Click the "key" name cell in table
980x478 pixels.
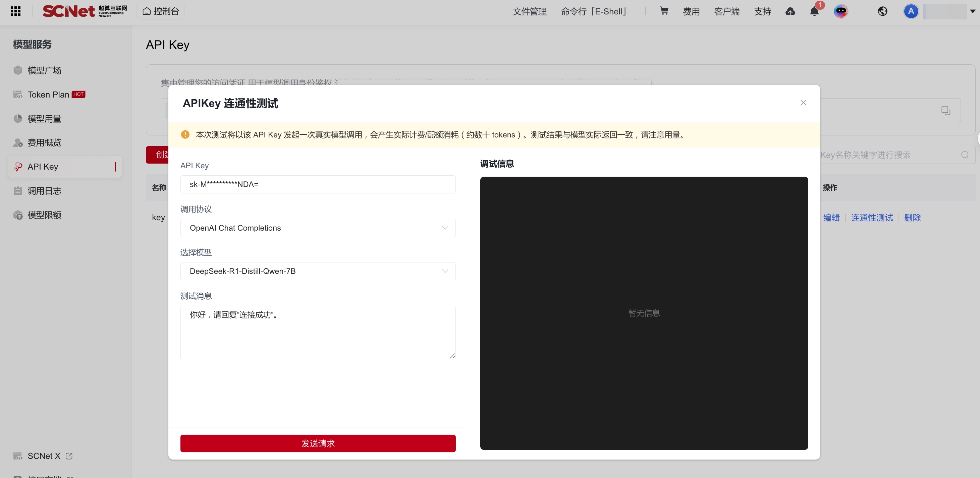(x=158, y=218)
